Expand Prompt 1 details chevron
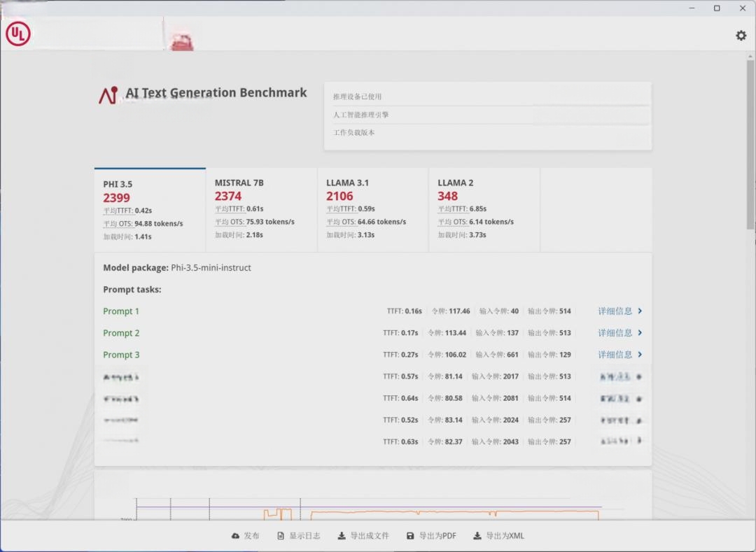756x552 pixels. [640, 311]
